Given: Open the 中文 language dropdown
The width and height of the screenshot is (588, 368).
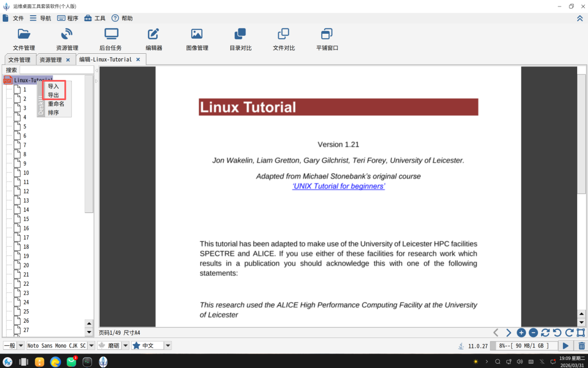Looking at the screenshot, I should [168, 346].
